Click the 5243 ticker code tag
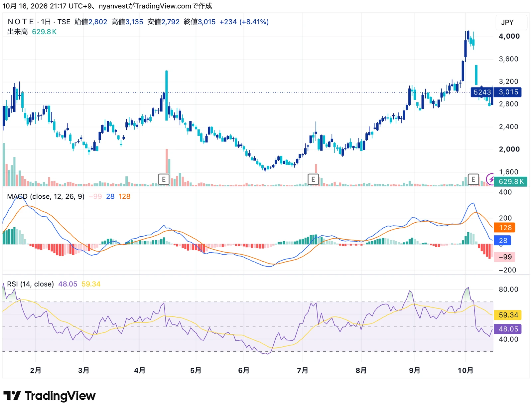 (482, 92)
